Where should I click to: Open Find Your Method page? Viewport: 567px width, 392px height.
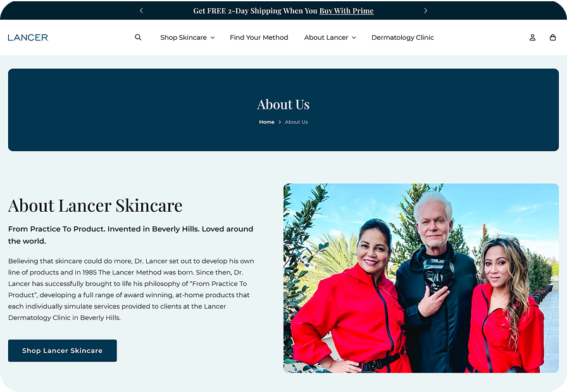[x=259, y=37]
